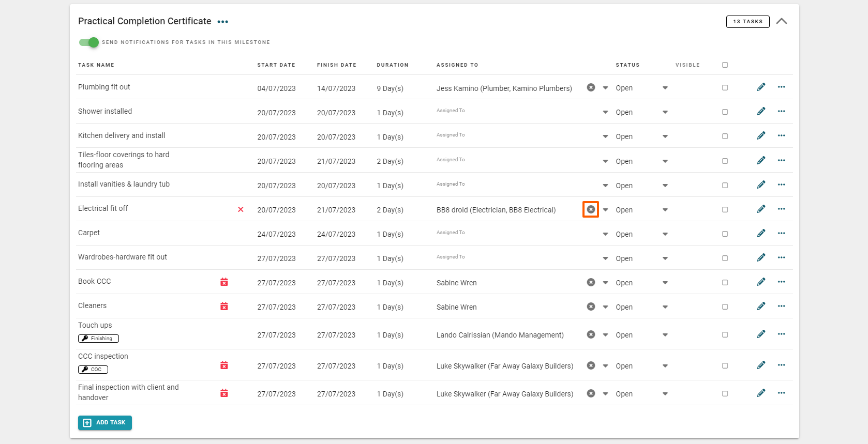Clear assignee on Electrical fit off task
Screen dimensions: 868x444
(x=591, y=209)
